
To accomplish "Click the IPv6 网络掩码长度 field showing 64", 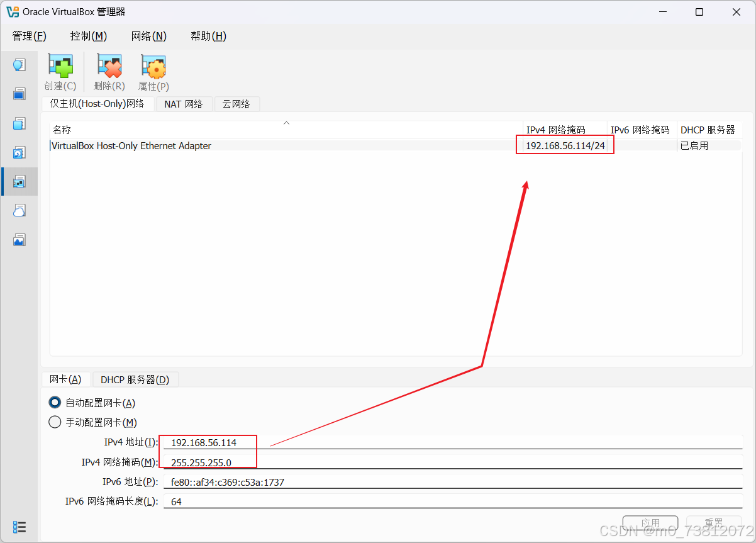I will tap(453, 501).
